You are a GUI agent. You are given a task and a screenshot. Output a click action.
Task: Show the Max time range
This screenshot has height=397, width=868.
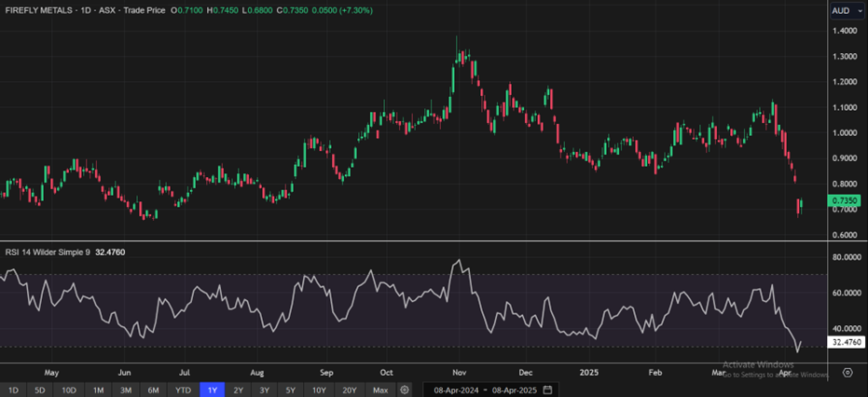pyautogui.click(x=379, y=390)
